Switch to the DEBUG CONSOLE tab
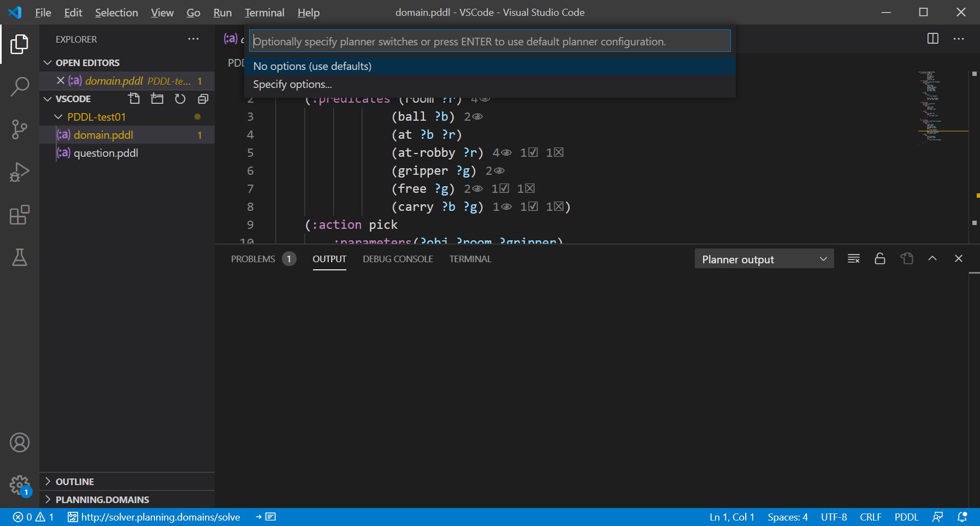Screen dimensions: 980x526 [x=398, y=259]
